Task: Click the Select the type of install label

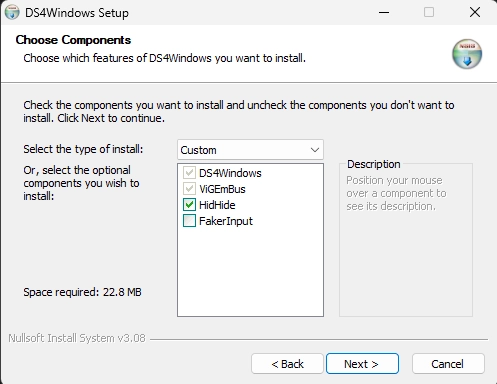Action: click(83, 149)
